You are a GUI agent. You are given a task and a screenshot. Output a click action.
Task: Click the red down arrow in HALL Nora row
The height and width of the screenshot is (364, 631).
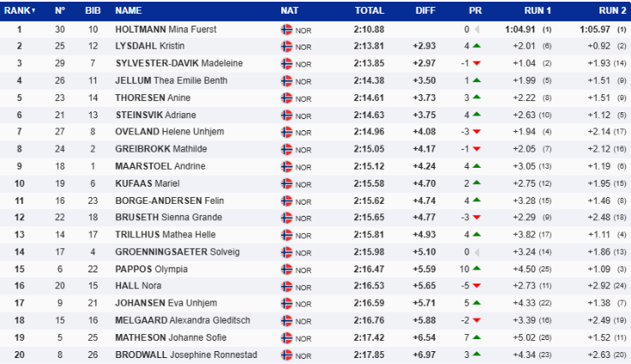(x=477, y=285)
